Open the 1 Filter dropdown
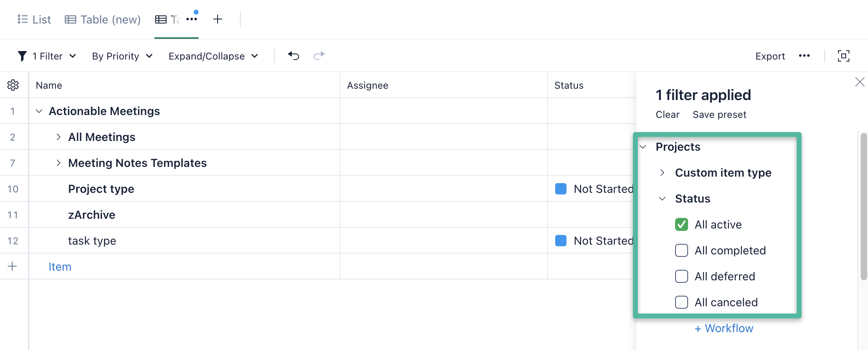 click(x=47, y=56)
